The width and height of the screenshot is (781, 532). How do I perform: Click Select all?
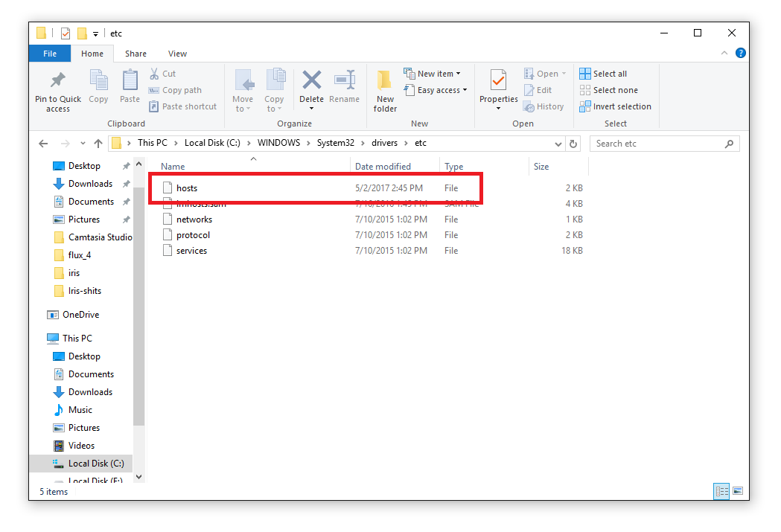pos(603,74)
